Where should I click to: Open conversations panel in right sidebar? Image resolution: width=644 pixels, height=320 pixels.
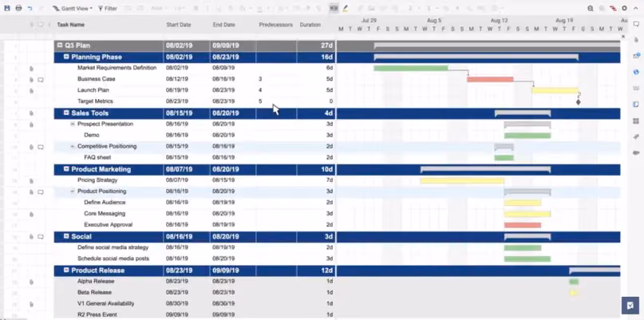pos(636,24)
